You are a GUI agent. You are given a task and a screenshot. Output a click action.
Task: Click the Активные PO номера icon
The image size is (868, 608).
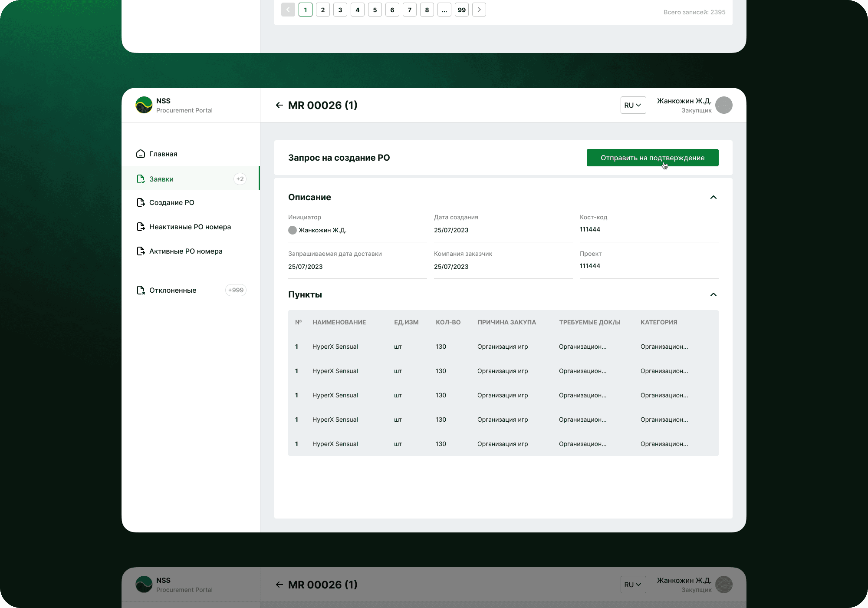[141, 251]
